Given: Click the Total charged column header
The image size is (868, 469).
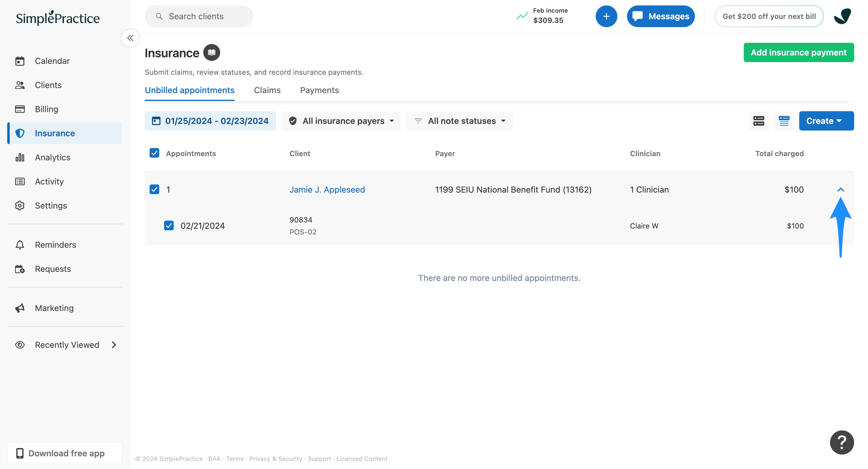Looking at the screenshot, I should pos(779,153).
